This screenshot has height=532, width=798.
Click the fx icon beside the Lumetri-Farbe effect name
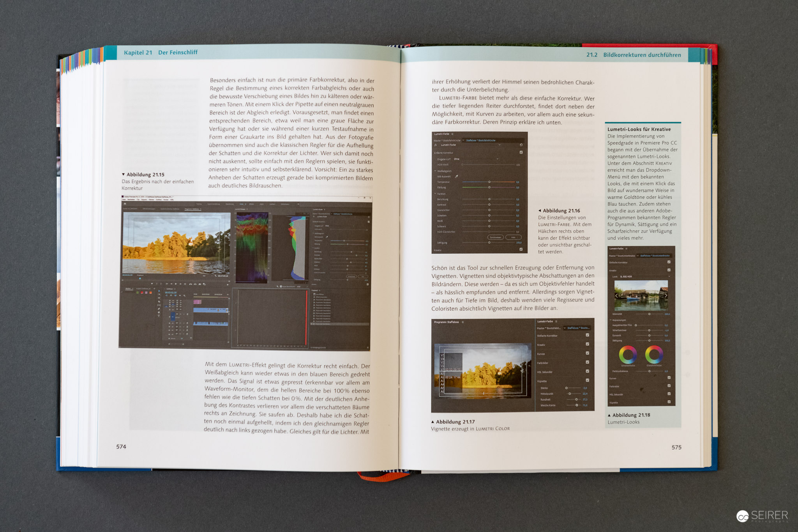435,145
